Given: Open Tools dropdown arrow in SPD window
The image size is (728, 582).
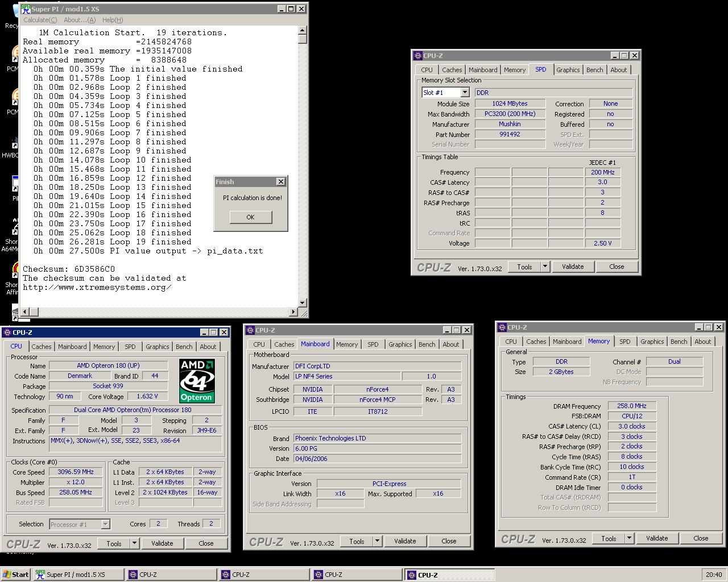Looking at the screenshot, I should tap(545, 267).
